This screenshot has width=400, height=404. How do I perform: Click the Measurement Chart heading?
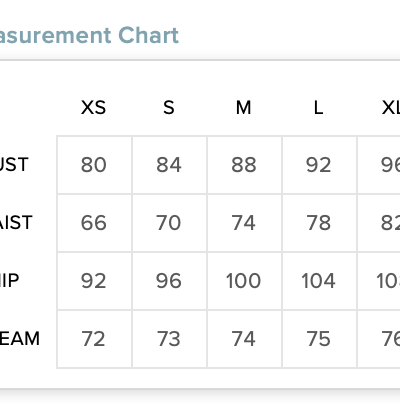[89, 35]
